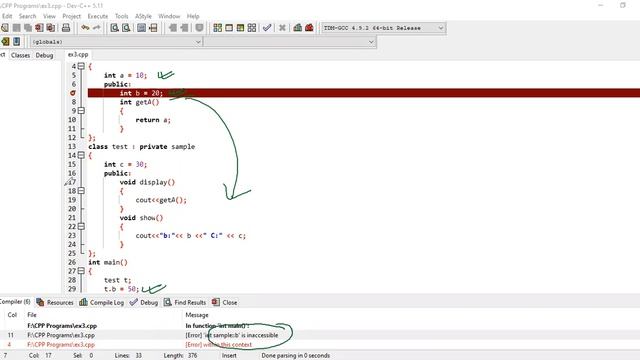Switch to the Debug side tab

point(44,55)
